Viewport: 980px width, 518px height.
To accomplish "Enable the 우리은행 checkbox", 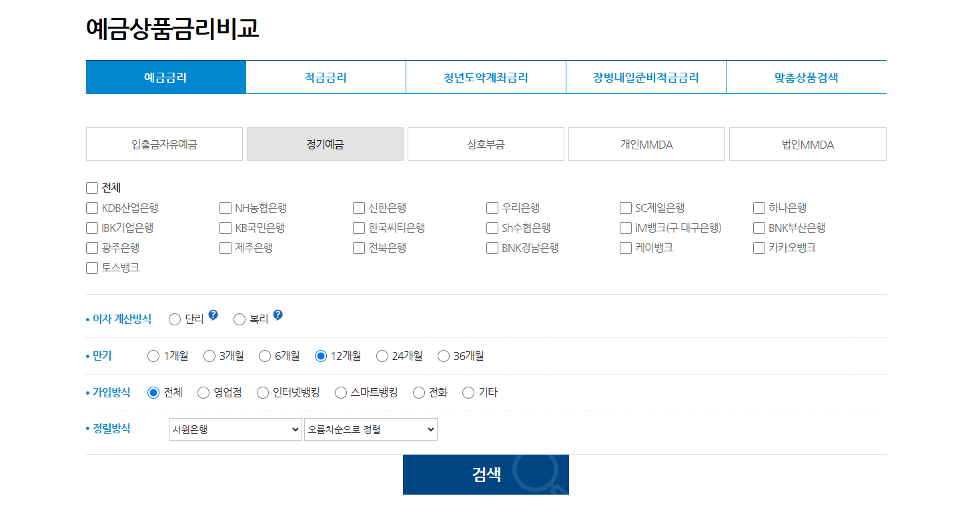I will [492, 208].
